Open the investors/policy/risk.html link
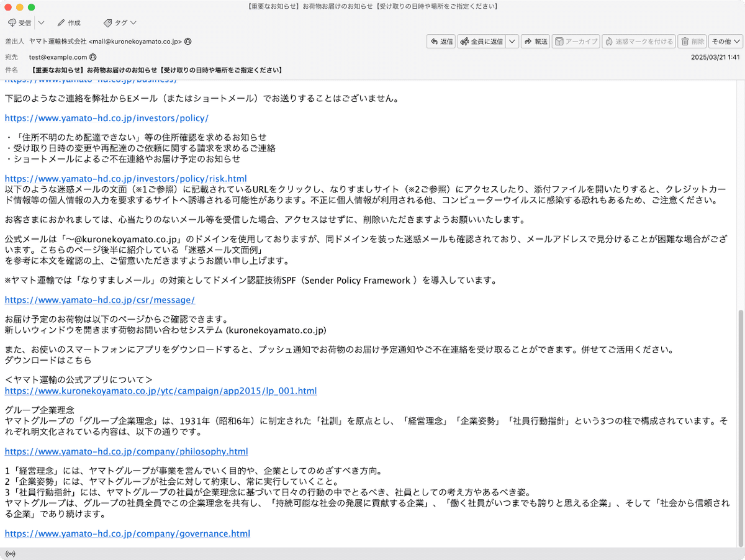Screen dimensions: 745x560 click(125, 179)
